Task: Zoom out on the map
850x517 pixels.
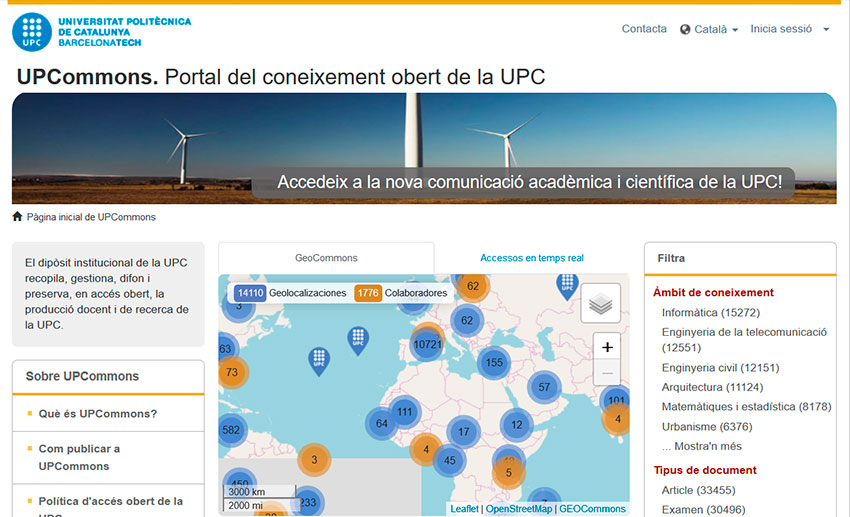Action: point(607,374)
